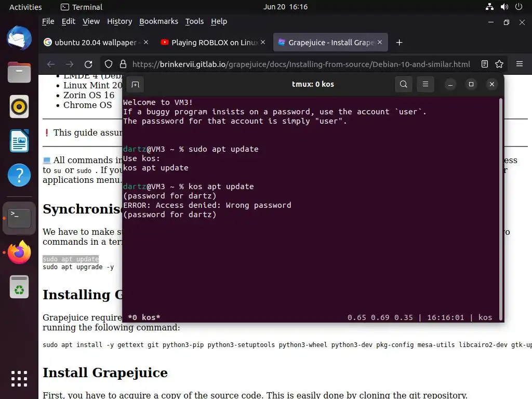Click 'ERROR: Access denied' terminal line

pos(207,205)
